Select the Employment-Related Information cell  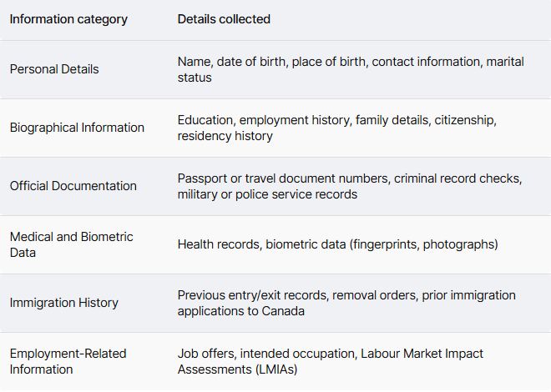pyautogui.click(x=68, y=361)
